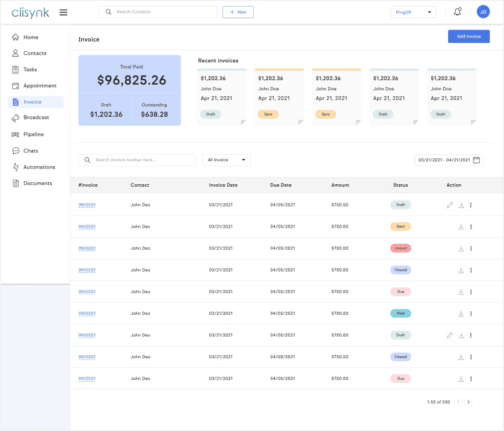Viewport: 504px width, 431px height.
Task: Click the 1-50 of 500 pagination text
Action: (438, 402)
